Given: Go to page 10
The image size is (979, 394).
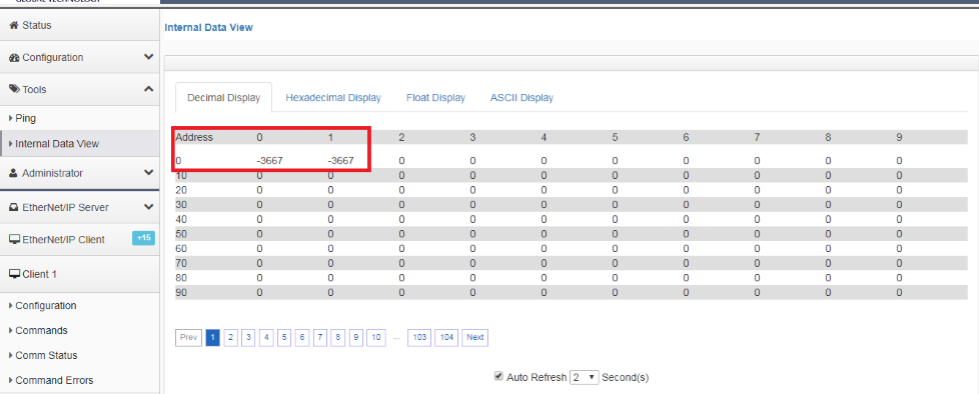Looking at the screenshot, I should pyautogui.click(x=376, y=337).
